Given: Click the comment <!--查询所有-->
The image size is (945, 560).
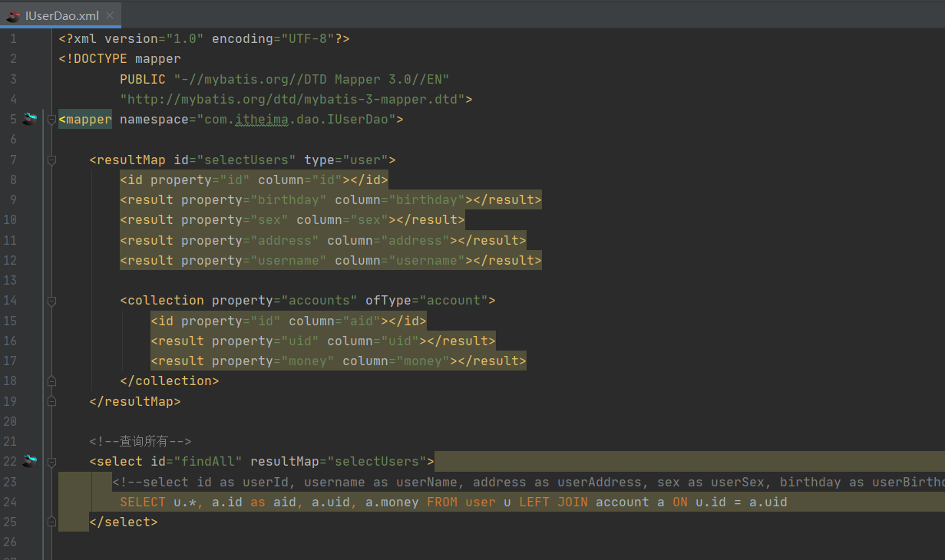Looking at the screenshot, I should pos(140,441).
